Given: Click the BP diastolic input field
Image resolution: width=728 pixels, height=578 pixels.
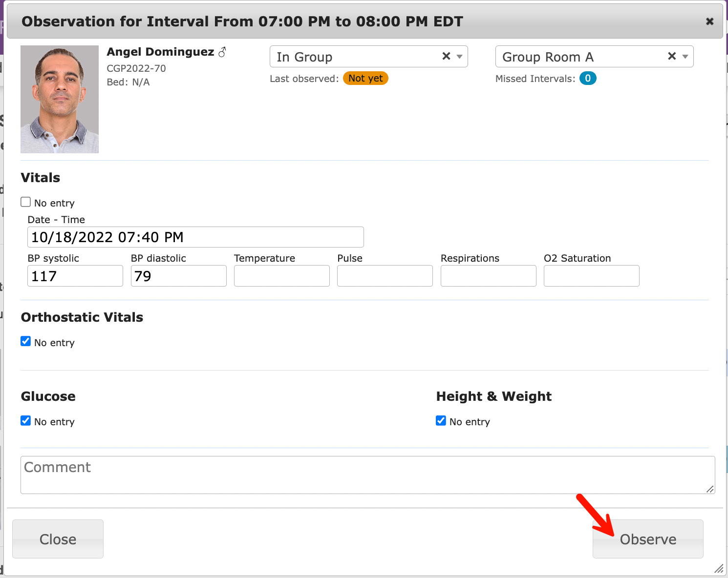Looking at the screenshot, I should 178,276.
